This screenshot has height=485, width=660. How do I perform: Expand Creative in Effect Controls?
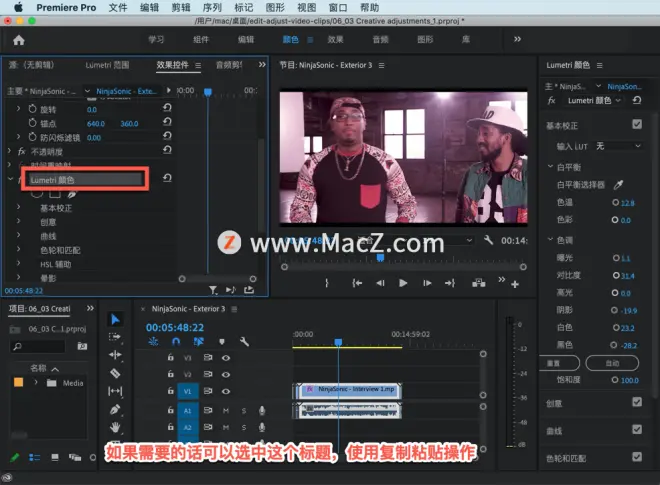click(x=19, y=221)
